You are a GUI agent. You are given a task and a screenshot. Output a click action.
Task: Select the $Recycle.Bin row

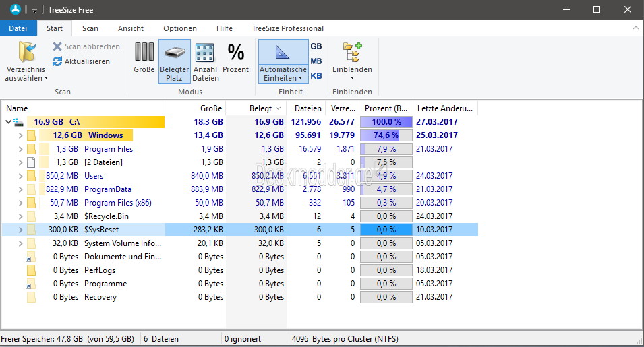[x=240, y=216]
